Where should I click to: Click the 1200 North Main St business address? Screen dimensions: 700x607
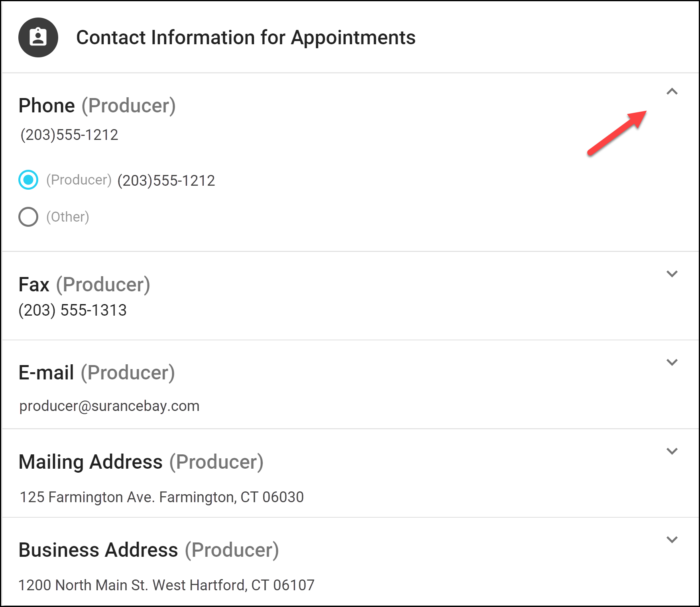(x=167, y=585)
